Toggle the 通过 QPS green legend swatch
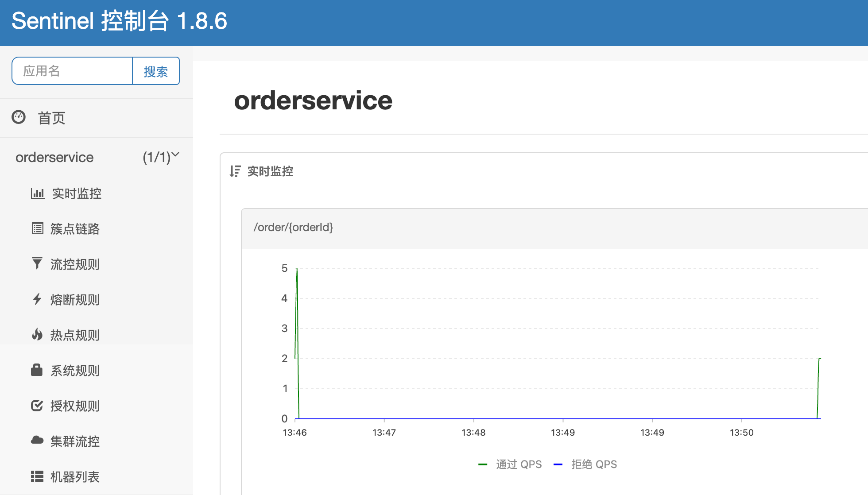This screenshot has width=868, height=495. tap(483, 464)
